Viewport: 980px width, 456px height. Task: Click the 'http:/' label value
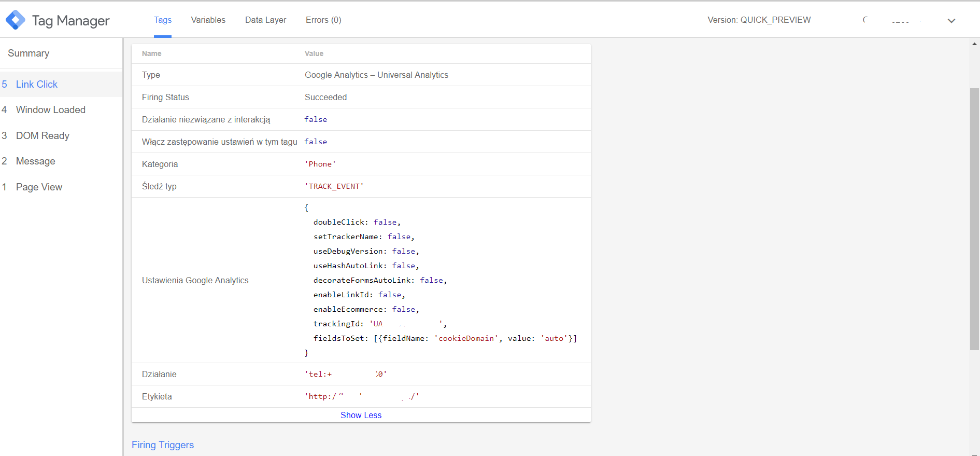pos(362,396)
